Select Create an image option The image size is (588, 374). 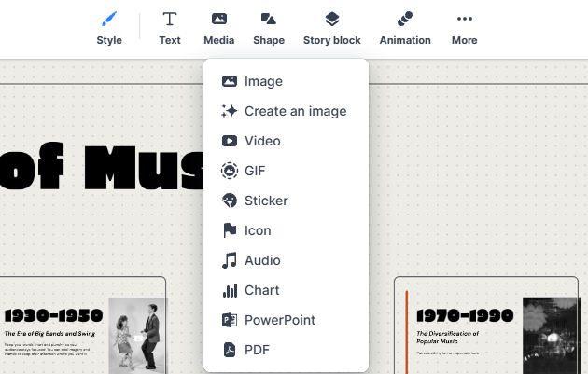[x=287, y=111]
